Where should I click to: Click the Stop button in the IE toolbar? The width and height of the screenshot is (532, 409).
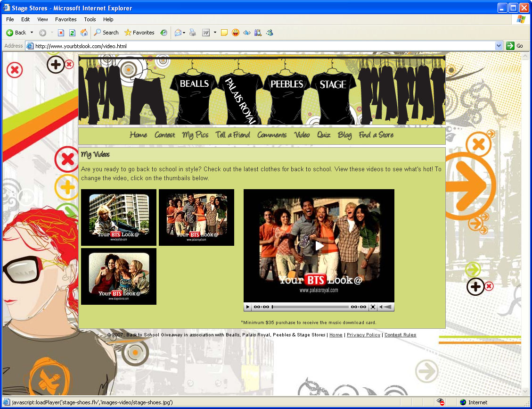pos(61,33)
